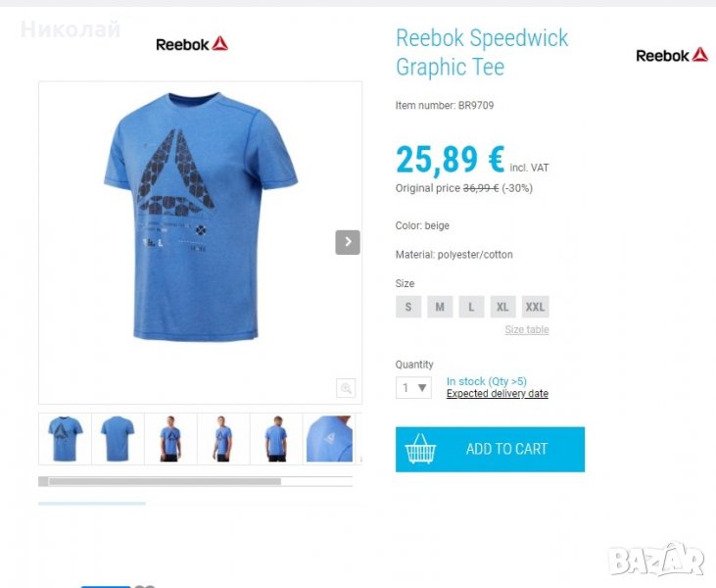
Task: Choose size XL
Action: coord(502,307)
